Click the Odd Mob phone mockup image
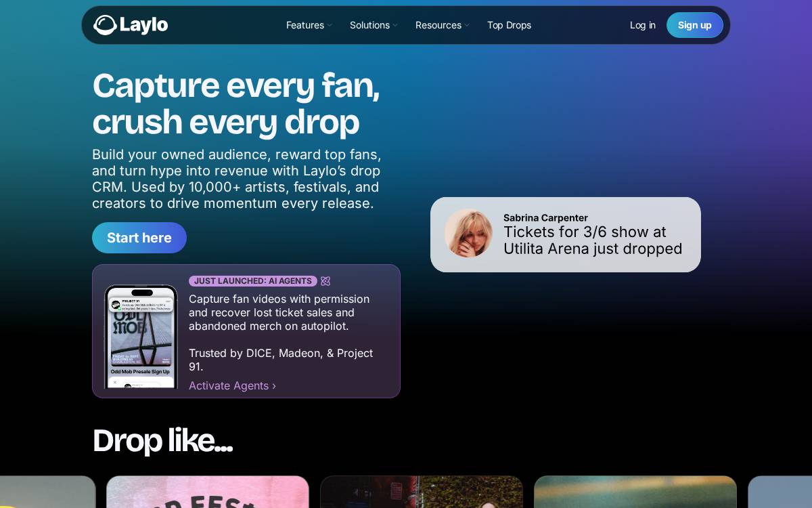Image resolution: width=812 pixels, height=508 pixels. (x=141, y=337)
